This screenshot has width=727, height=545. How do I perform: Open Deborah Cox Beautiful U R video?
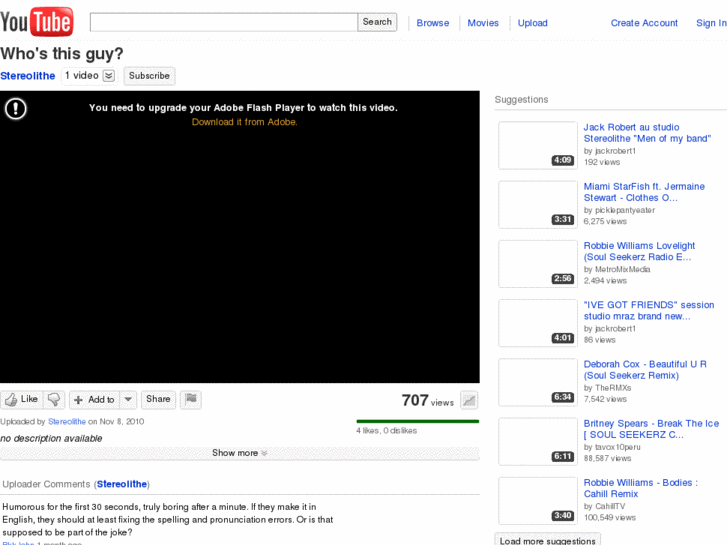click(645, 370)
